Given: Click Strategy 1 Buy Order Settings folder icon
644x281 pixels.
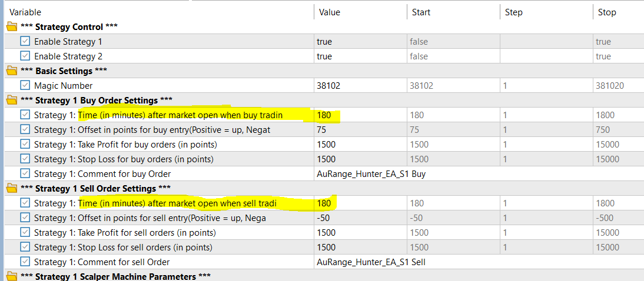Looking at the screenshot, I should [11, 101].
